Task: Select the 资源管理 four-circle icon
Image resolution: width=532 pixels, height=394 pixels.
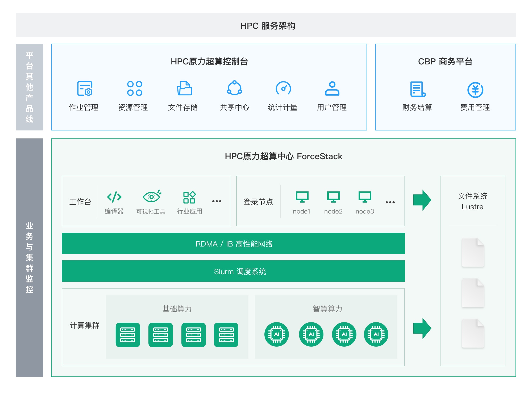Action: (x=135, y=88)
